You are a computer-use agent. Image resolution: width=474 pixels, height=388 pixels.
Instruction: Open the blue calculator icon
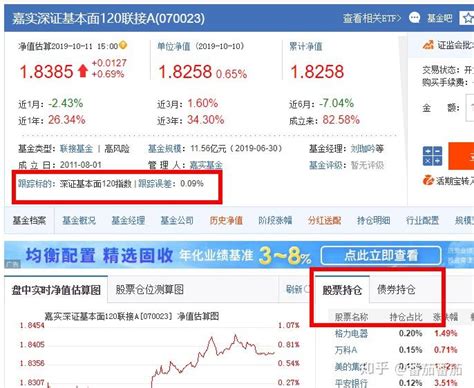(x=432, y=156)
